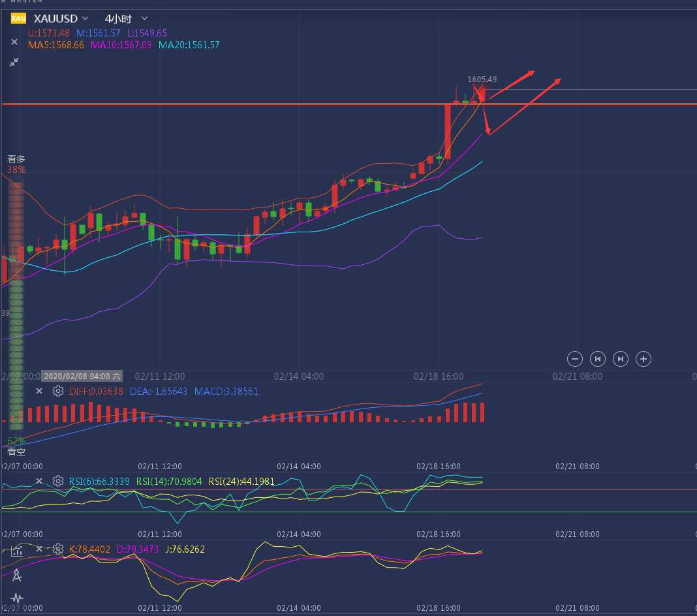Click the 看多/看空 sentiment bar
The height and width of the screenshot is (616, 697).
(x=16, y=303)
